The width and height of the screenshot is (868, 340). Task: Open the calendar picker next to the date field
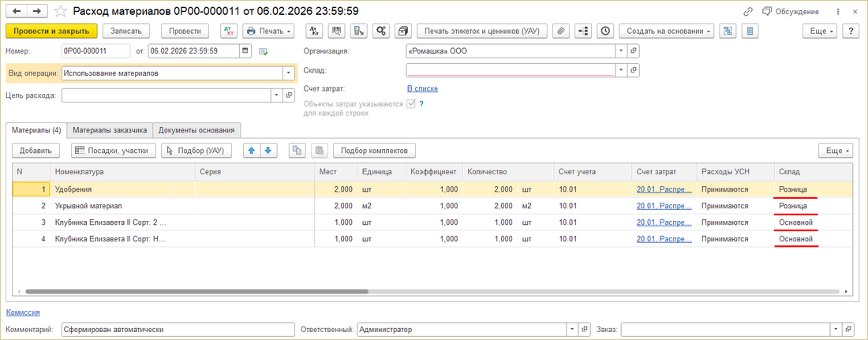245,50
